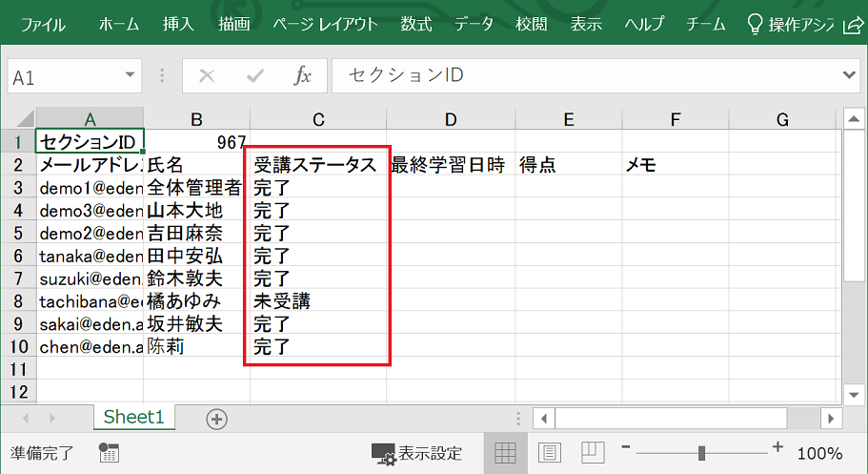Select row 12 header
Viewport: 868px width, 474px height.
point(18,392)
